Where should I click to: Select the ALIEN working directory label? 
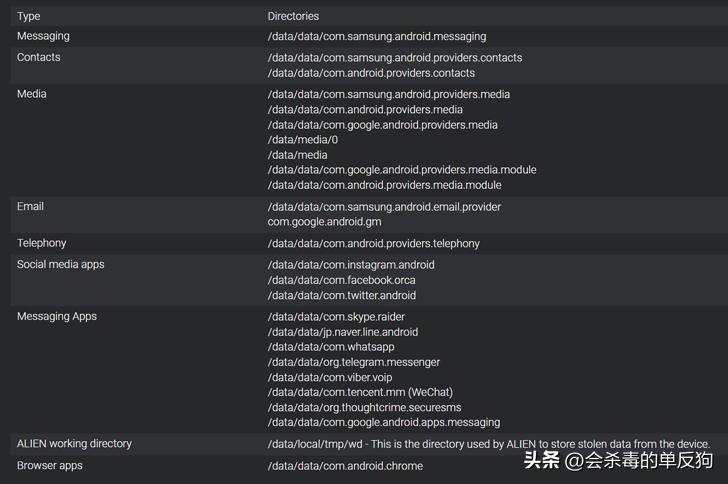[x=74, y=443]
